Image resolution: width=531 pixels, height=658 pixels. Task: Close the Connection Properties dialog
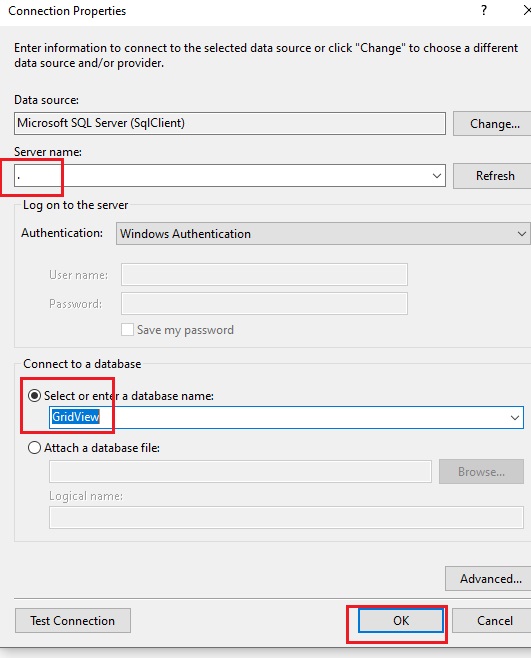[527, 10]
